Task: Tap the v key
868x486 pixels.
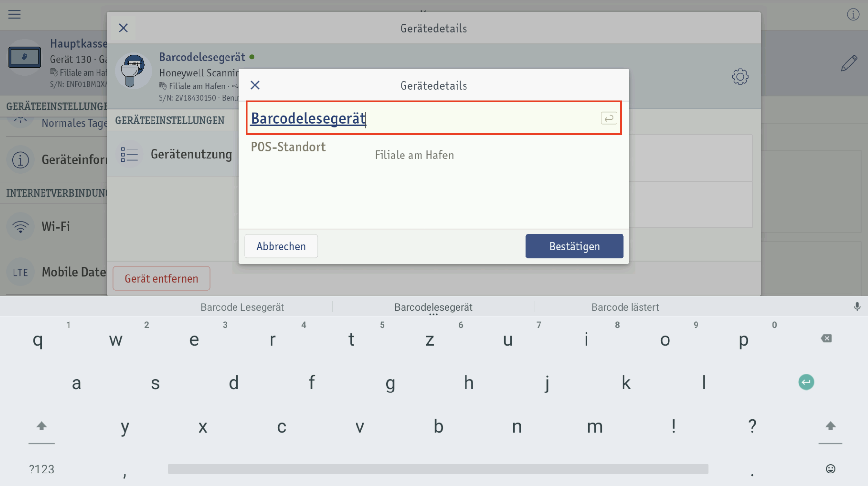Action: [x=360, y=427]
